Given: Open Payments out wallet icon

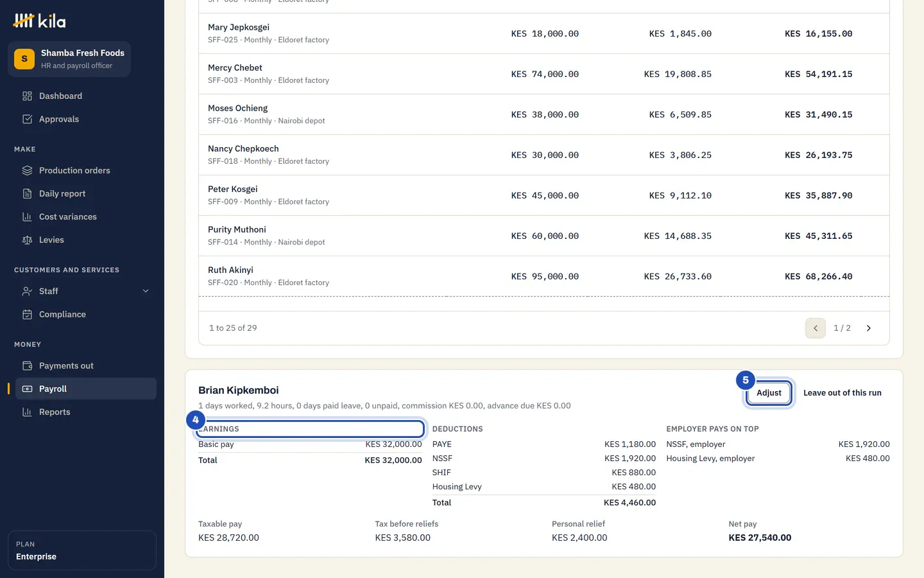Looking at the screenshot, I should pos(27,366).
